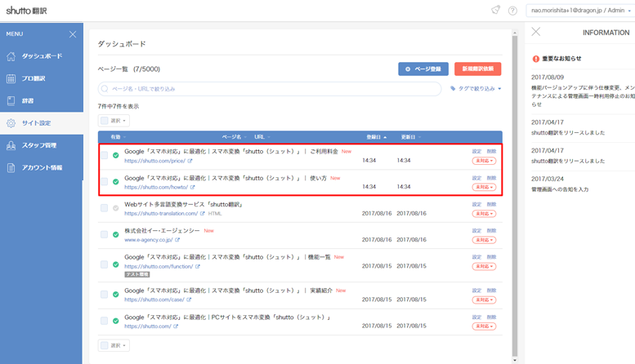Open 設定 link for ご利用料金 row
Viewport: 635px width, 364px height.
[476, 151]
